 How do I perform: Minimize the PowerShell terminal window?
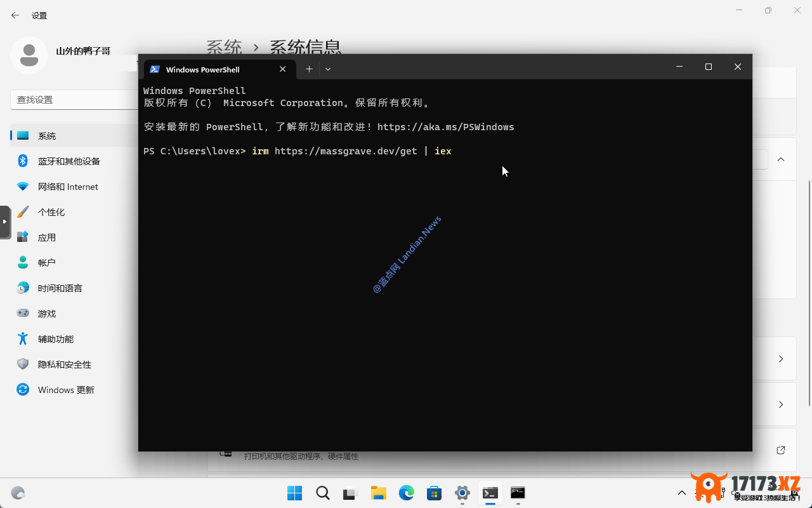[x=679, y=67]
